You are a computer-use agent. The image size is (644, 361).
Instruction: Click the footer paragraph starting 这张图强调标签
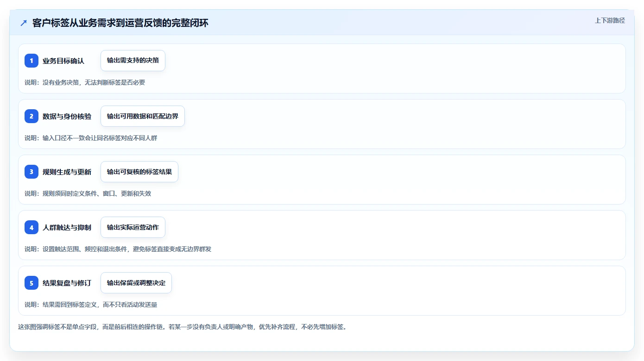(183, 327)
